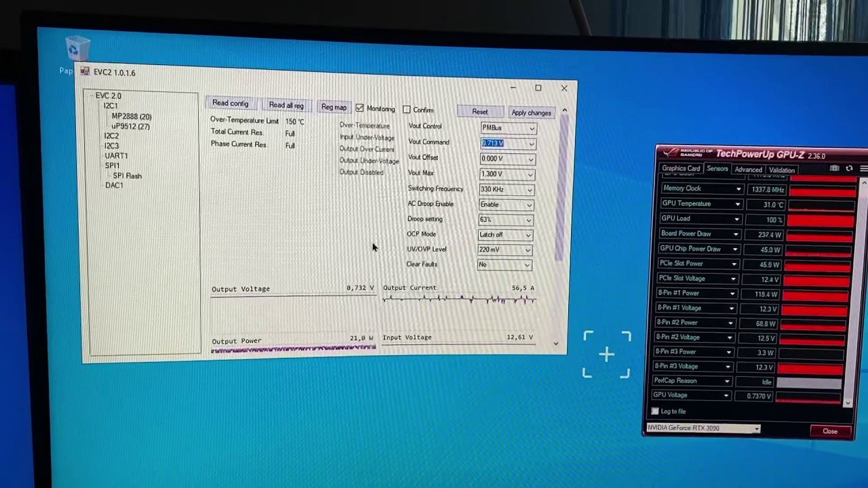Open the Clear Faults dropdown
This screenshot has height=488, width=868.
tap(504, 264)
